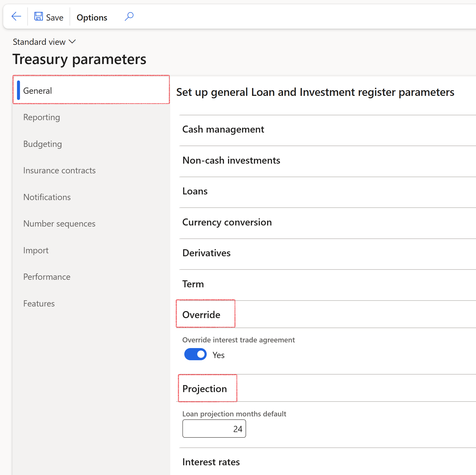Select the Notifications tab
Viewport: 476px width, 475px height.
coord(47,197)
